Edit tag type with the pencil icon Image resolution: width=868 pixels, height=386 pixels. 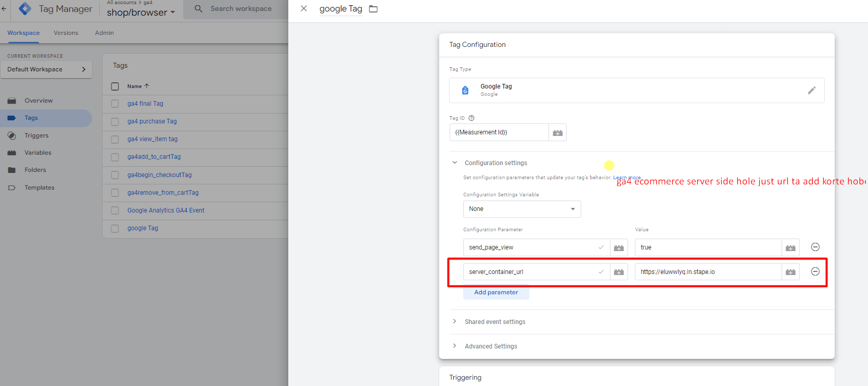(x=811, y=90)
